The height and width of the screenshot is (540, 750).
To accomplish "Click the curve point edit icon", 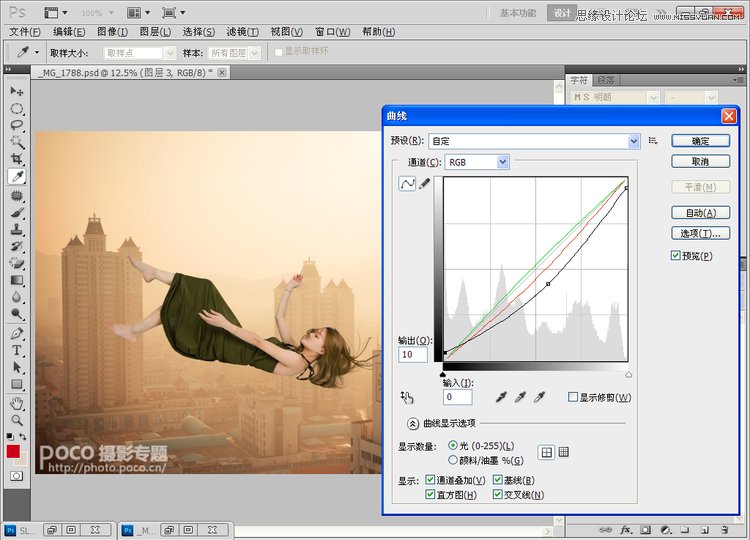I will 407,184.
